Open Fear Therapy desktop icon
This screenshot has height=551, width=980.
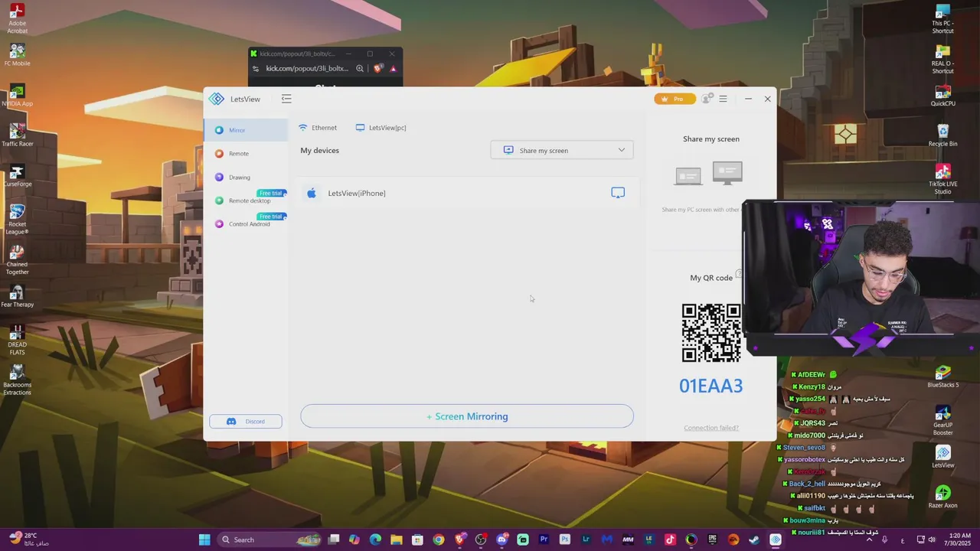(17, 295)
